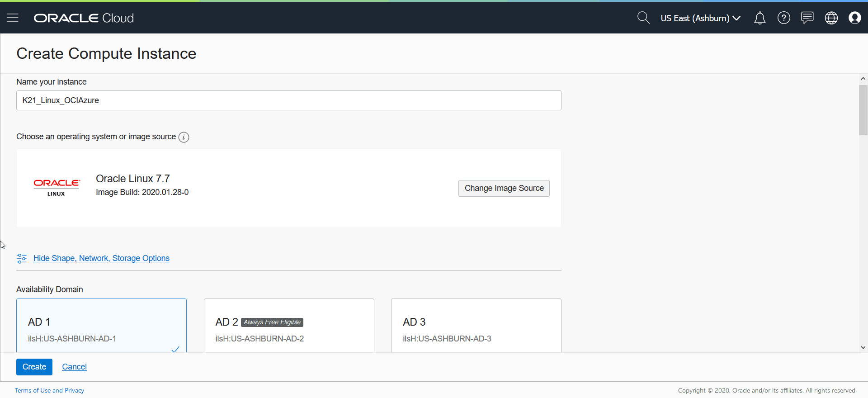Open the language globe icon
Image resolution: width=868 pixels, height=398 pixels.
click(831, 18)
